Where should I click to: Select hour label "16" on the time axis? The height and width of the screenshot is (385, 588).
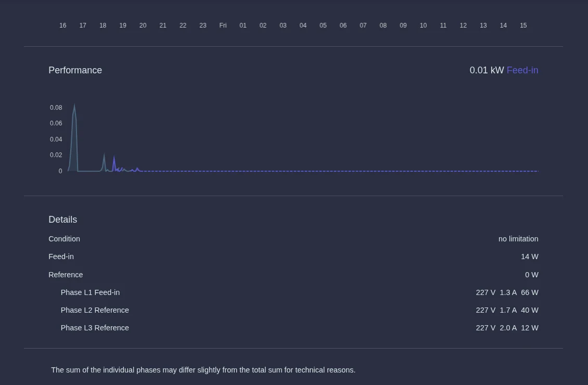(62, 25)
